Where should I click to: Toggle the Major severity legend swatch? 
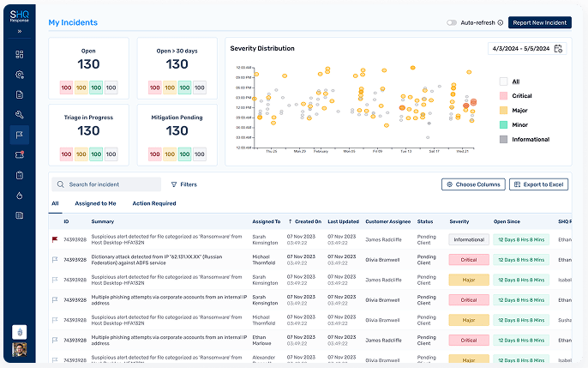[x=504, y=111]
